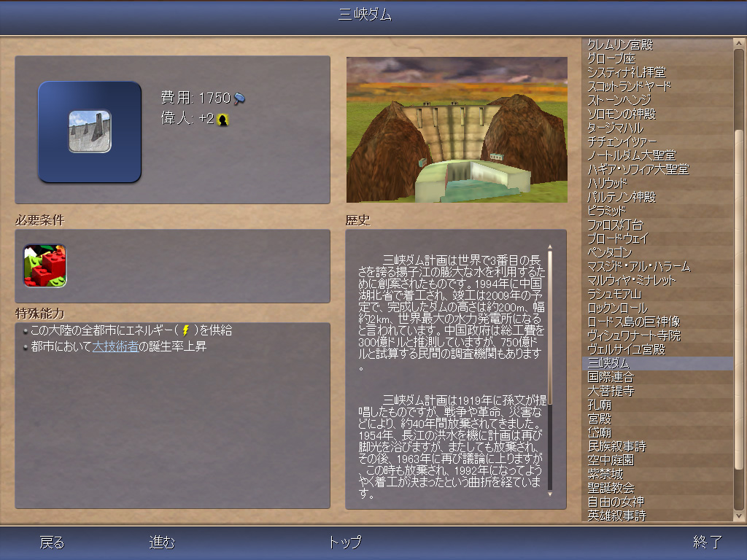The image size is (747, 560).
Task: Open the 大技術者 link
Action: tap(115, 346)
